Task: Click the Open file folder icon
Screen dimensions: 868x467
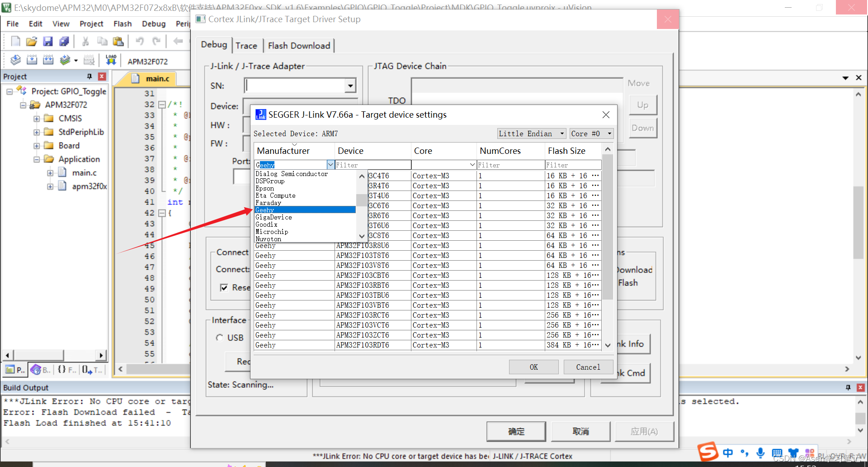Action: pyautogui.click(x=31, y=42)
